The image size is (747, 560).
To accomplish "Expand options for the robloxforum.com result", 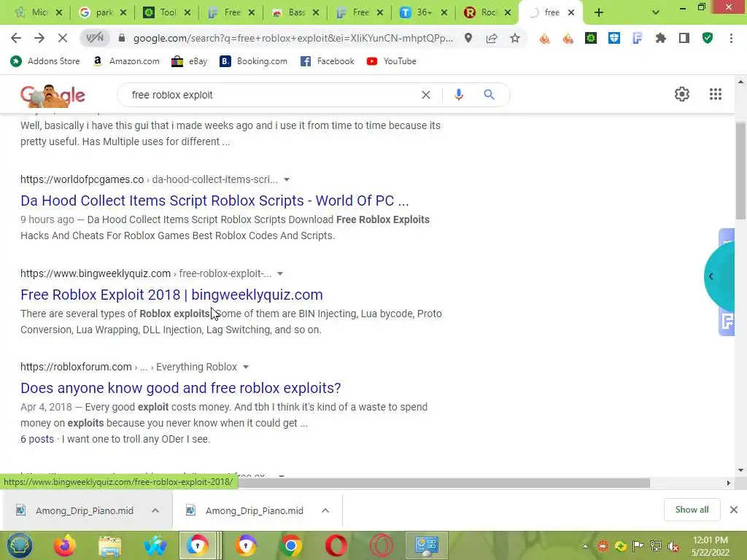I will [246, 367].
